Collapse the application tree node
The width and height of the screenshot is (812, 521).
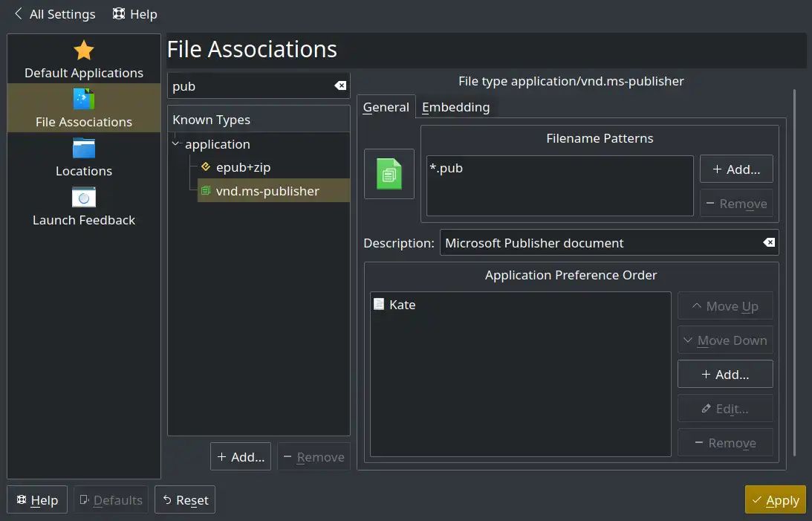point(175,144)
